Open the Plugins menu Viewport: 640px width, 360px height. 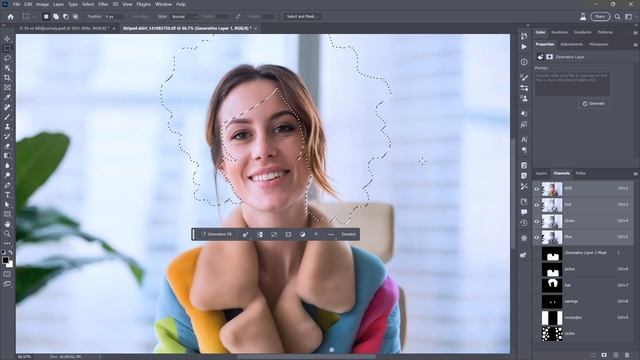pos(143,4)
